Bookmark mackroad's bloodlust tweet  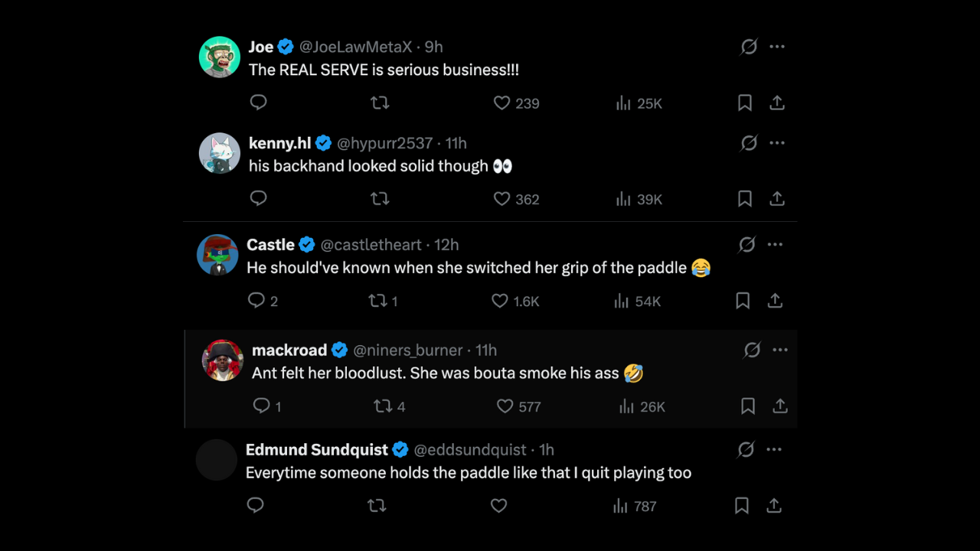(748, 406)
